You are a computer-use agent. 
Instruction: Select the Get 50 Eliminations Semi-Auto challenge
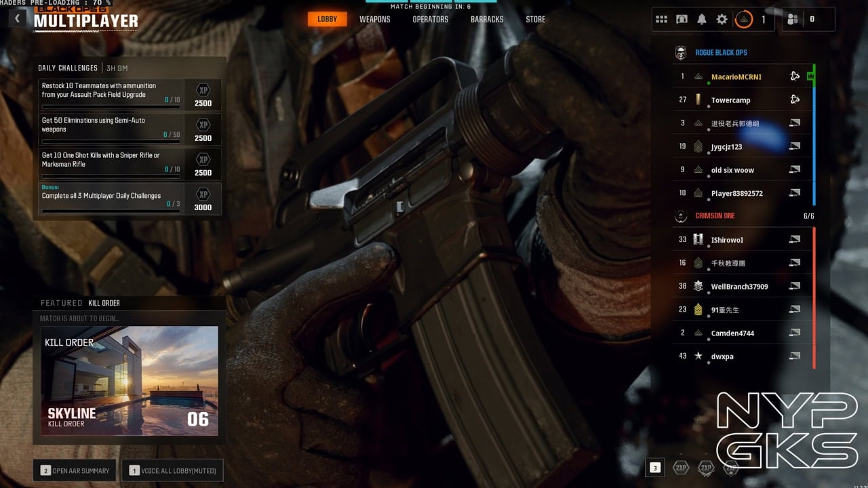click(130, 129)
